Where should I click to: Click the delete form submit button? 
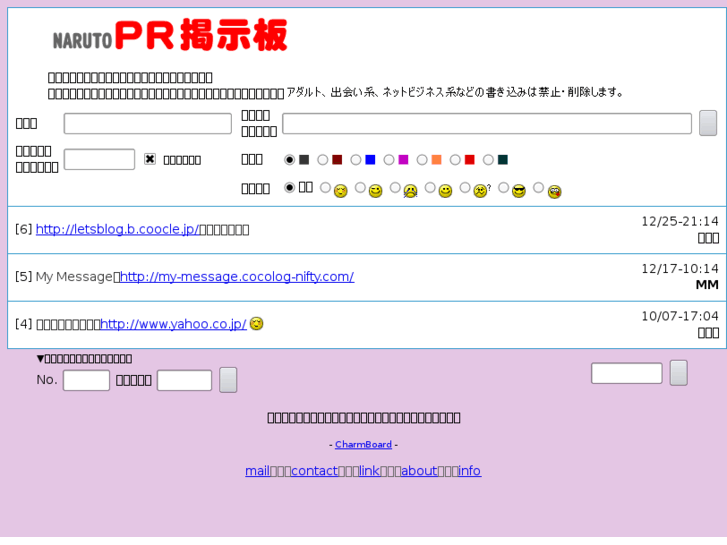[x=228, y=380]
